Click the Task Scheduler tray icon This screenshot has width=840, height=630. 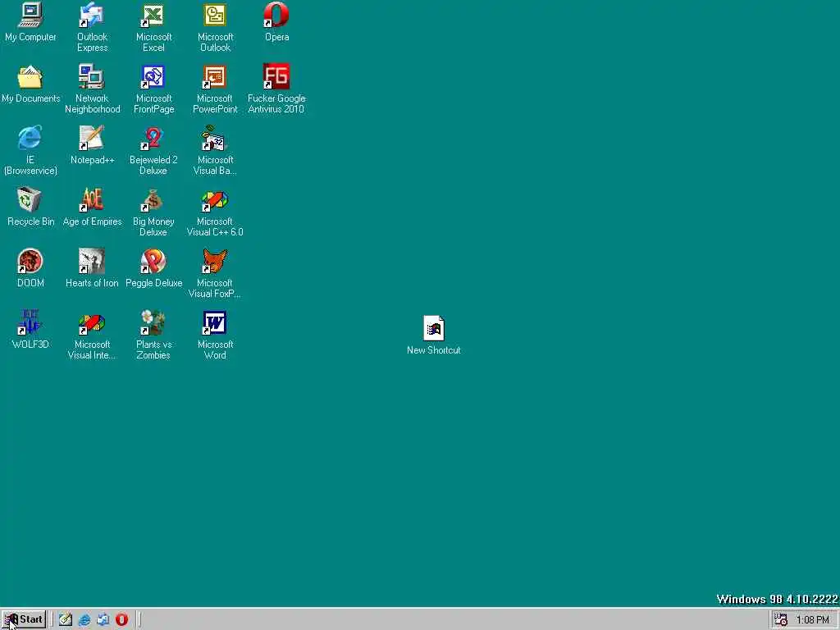tap(781, 620)
